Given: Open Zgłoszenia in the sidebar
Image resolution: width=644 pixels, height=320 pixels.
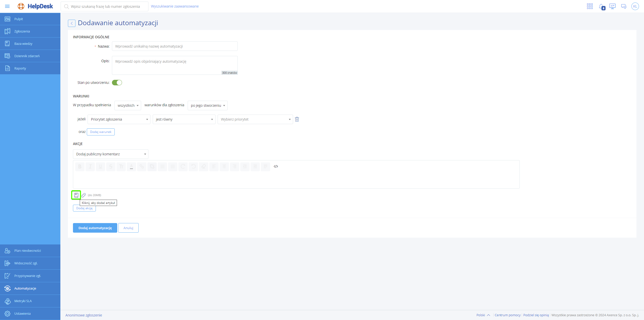Looking at the screenshot, I should point(22,31).
